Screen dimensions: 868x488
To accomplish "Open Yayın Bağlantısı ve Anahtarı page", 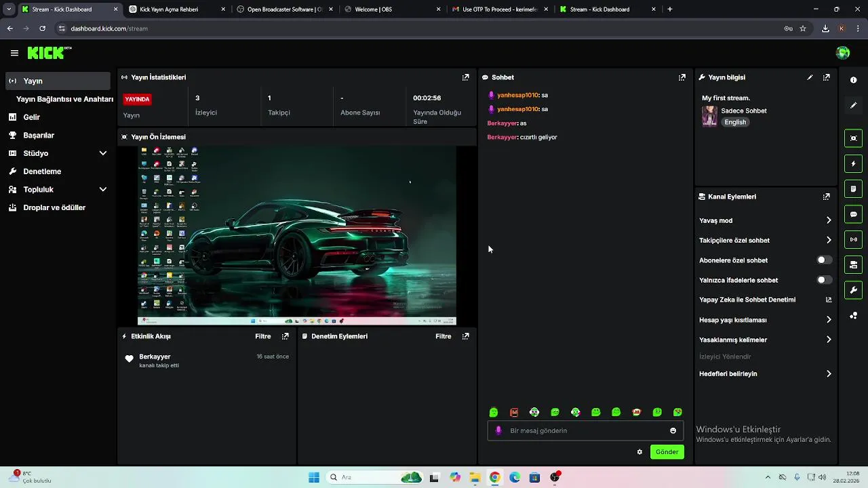I will [x=64, y=99].
